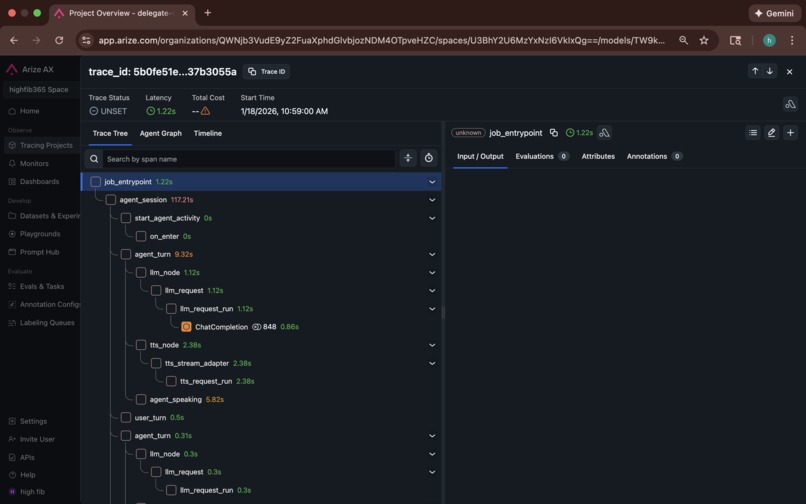Collapse the tts_node row chevron
Screen dimensions: 806x504
[x=432, y=345]
